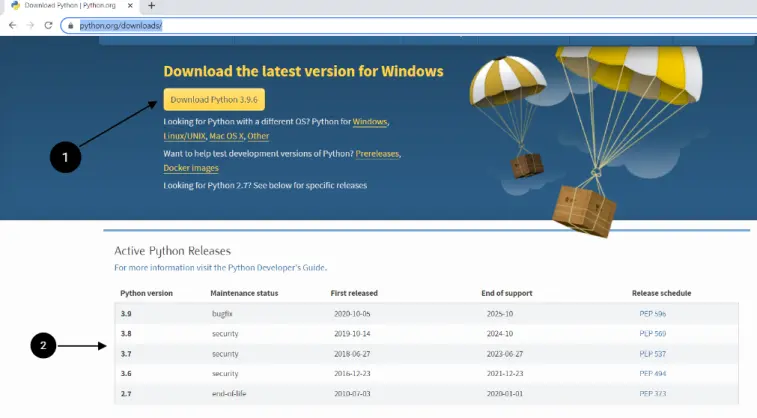Open PEP 494 release schedule
Screen dimensions: 757x418
tap(653, 374)
